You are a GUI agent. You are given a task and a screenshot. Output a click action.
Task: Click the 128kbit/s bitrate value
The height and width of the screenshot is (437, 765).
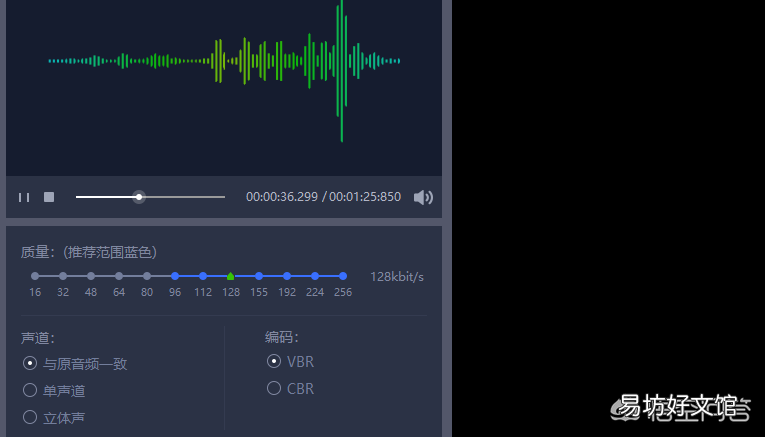(x=397, y=277)
